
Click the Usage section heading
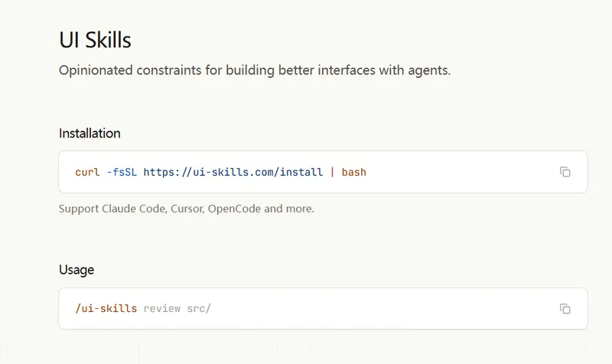point(76,270)
